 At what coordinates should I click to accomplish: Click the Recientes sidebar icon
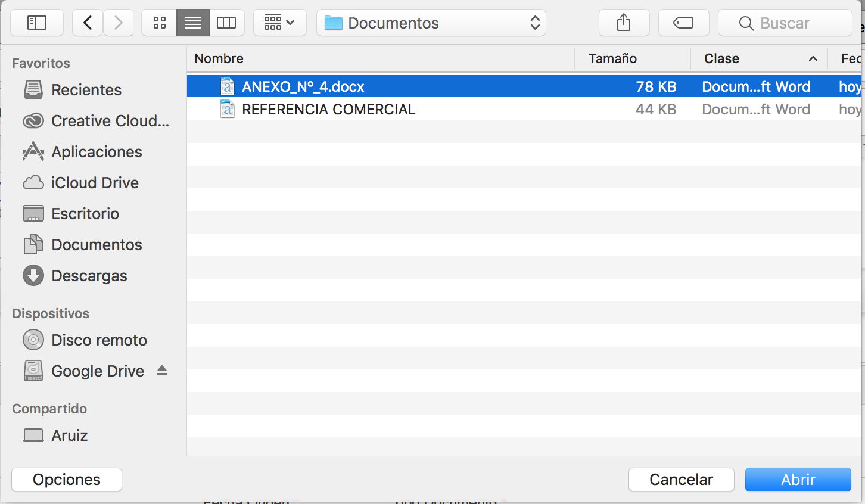coord(33,89)
